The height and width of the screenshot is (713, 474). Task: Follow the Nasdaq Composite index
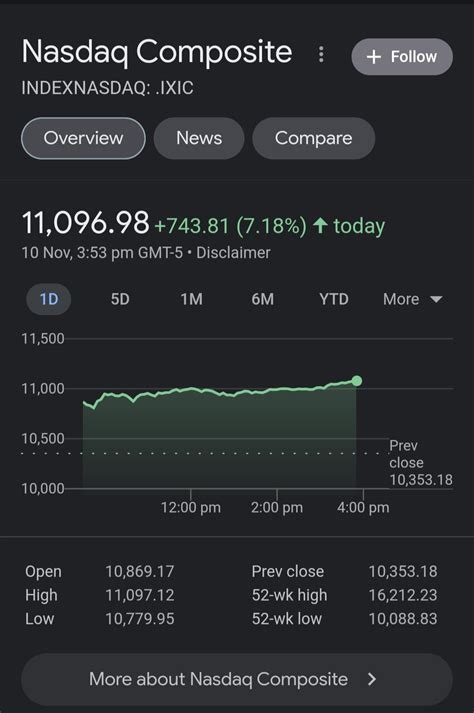pyautogui.click(x=402, y=57)
